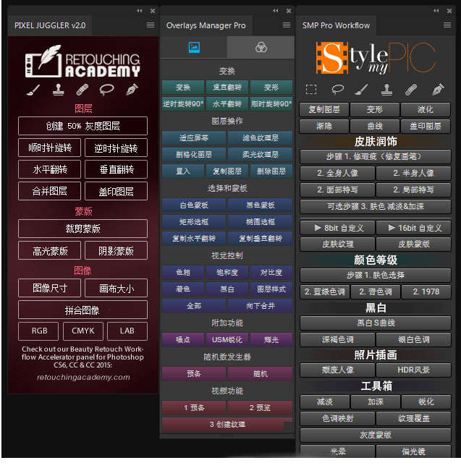This screenshot has width=461, height=476.
Task: Click the USM锐化 button
Action: pyautogui.click(x=227, y=340)
